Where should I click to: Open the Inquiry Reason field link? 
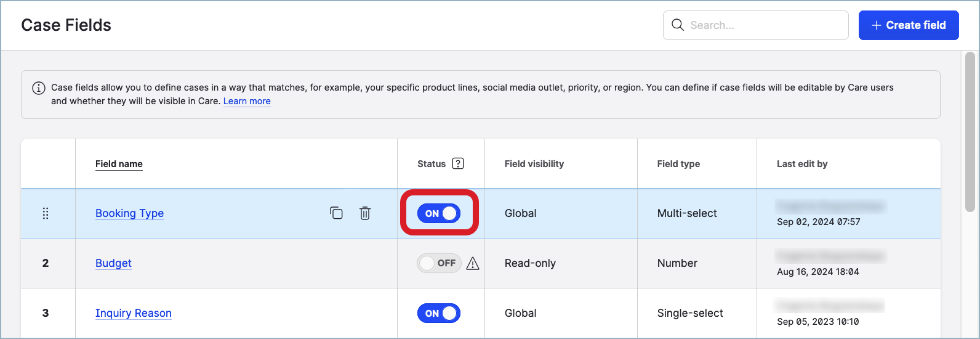(133, 313)
